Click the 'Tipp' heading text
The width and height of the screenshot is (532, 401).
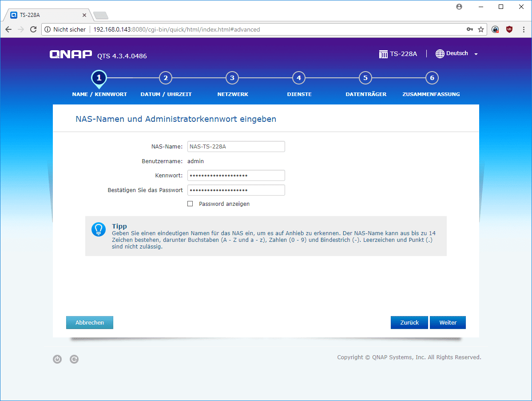point(119,226)
